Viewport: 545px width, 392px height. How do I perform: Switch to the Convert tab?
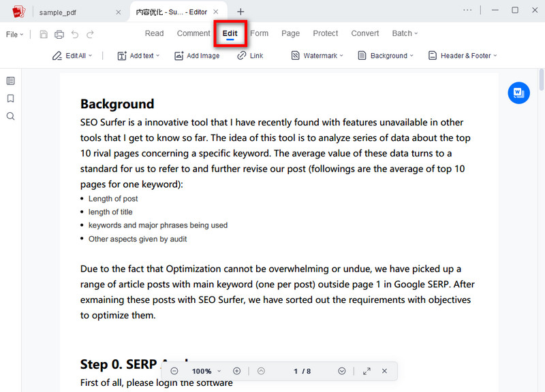coord(365,33)
